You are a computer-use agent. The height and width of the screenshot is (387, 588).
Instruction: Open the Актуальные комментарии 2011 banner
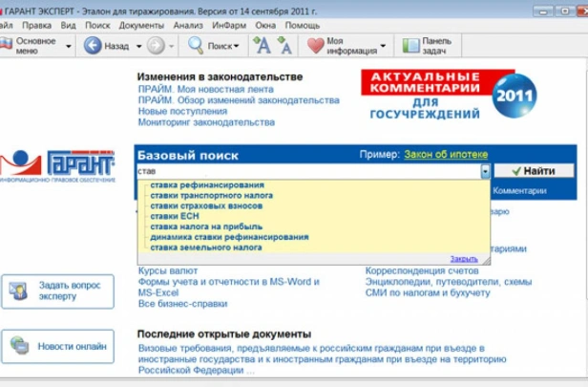coord(449,95)
